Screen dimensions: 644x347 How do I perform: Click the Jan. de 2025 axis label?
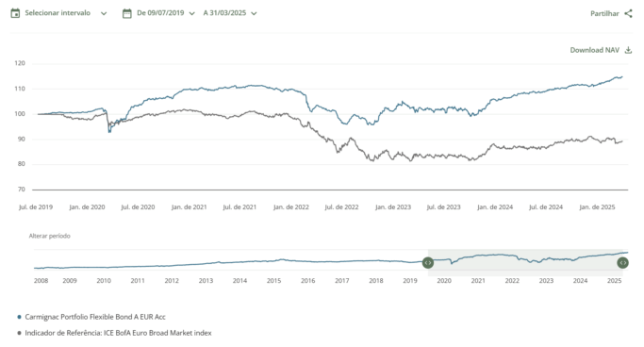pos(597,207)
